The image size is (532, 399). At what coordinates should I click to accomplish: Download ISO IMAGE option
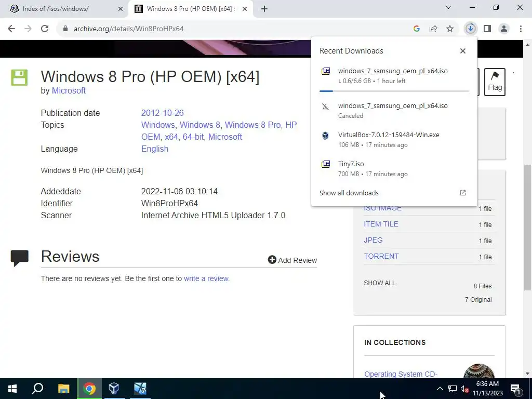[383, 208]
